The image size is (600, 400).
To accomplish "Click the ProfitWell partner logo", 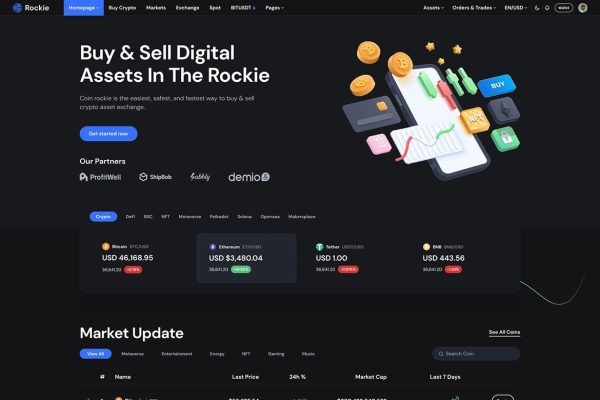I will click(x=100, y=177).
